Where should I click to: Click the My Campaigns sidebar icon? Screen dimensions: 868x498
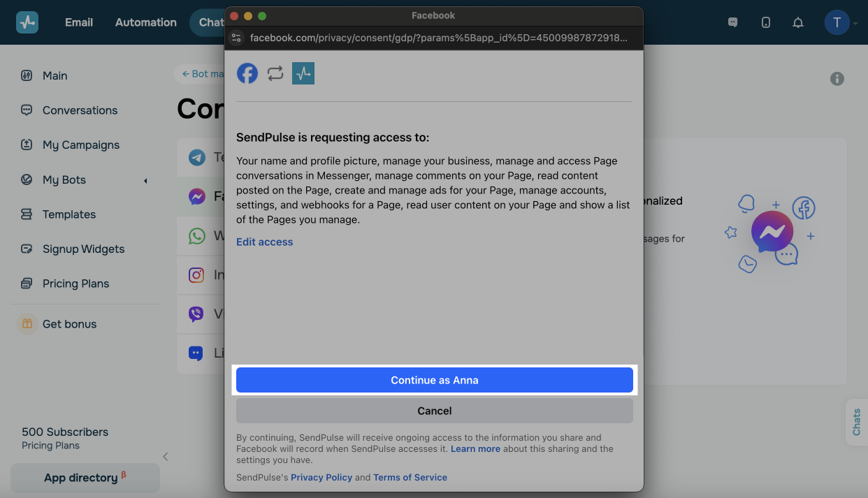click(x=27, y=145)
